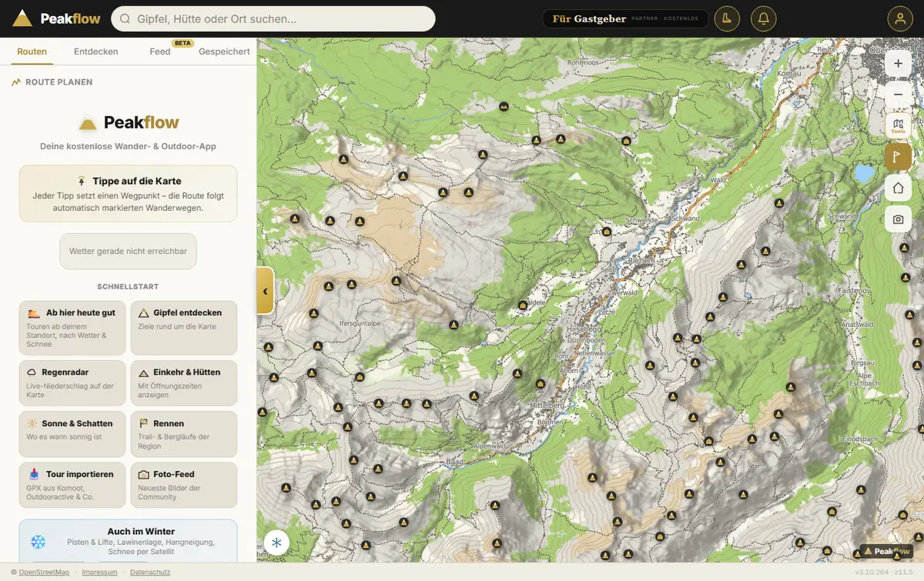Select the Ab hier heute gut card
This screenshot has height=581, width=924.
pos(72,328)
